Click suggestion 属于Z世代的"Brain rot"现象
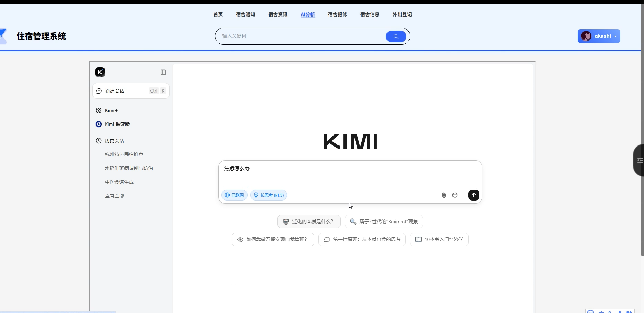 click(384, 222)
